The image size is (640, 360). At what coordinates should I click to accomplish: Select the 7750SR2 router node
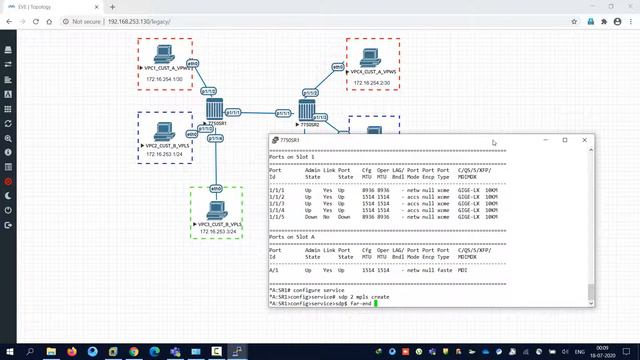(307, 110)
